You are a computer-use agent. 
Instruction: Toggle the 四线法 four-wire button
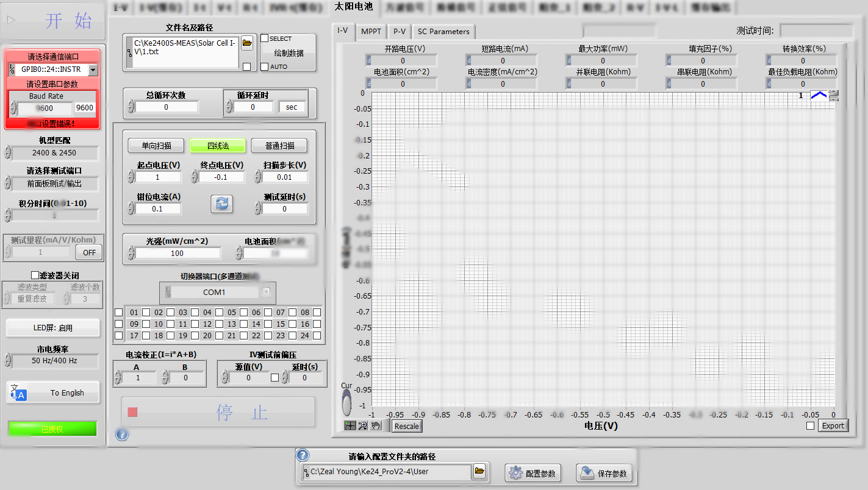point(218,146)
